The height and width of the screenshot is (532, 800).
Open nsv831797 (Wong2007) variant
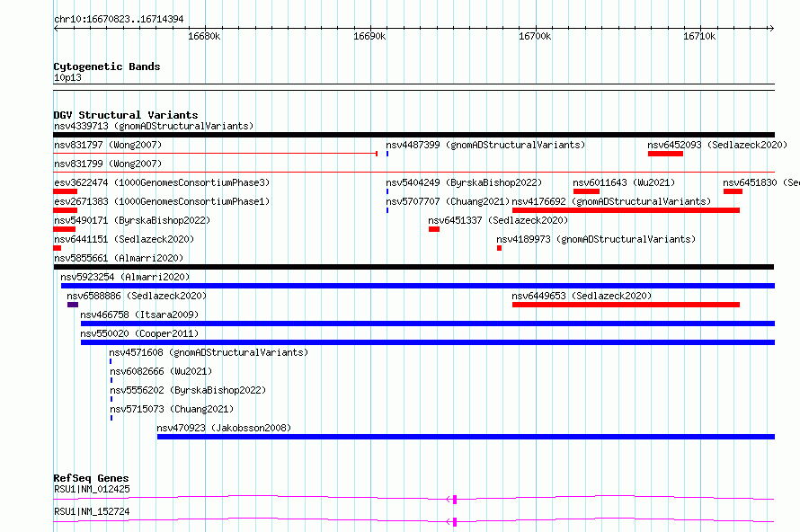pyautogui.click(x=108, y=145)
